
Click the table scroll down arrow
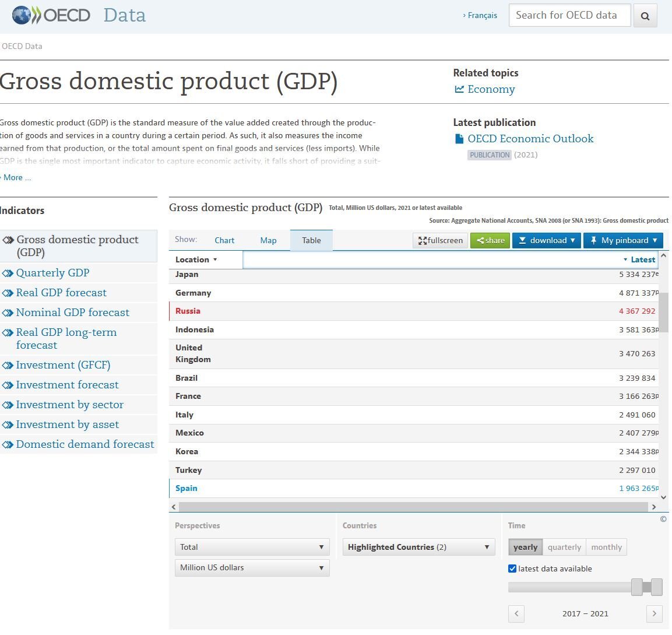[663, 497]
